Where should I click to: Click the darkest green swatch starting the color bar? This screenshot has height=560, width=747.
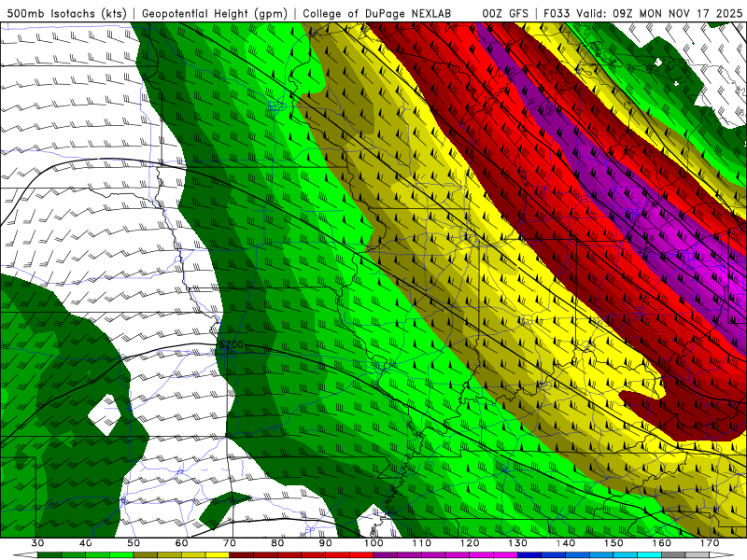click(49, 555)
